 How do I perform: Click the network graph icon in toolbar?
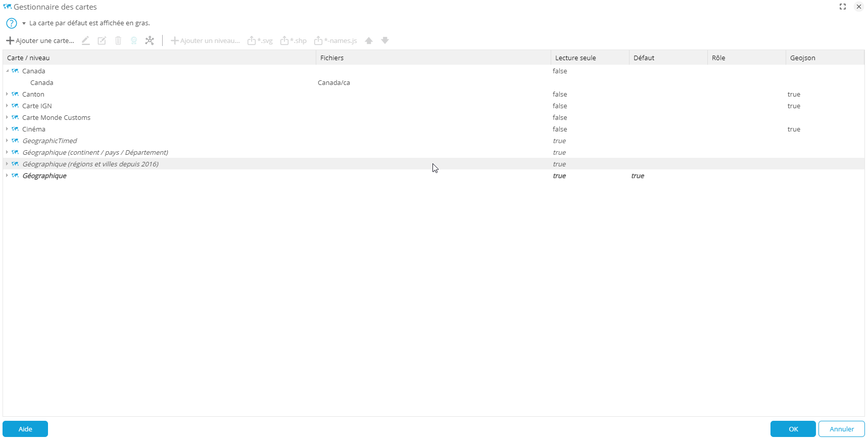[150, 40]
